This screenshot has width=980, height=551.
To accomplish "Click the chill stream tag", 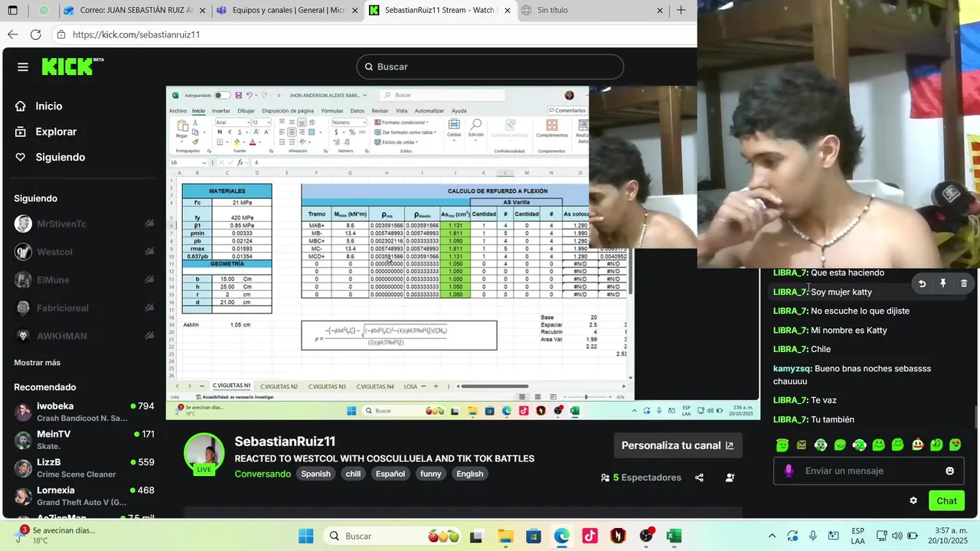I will 353,474.
